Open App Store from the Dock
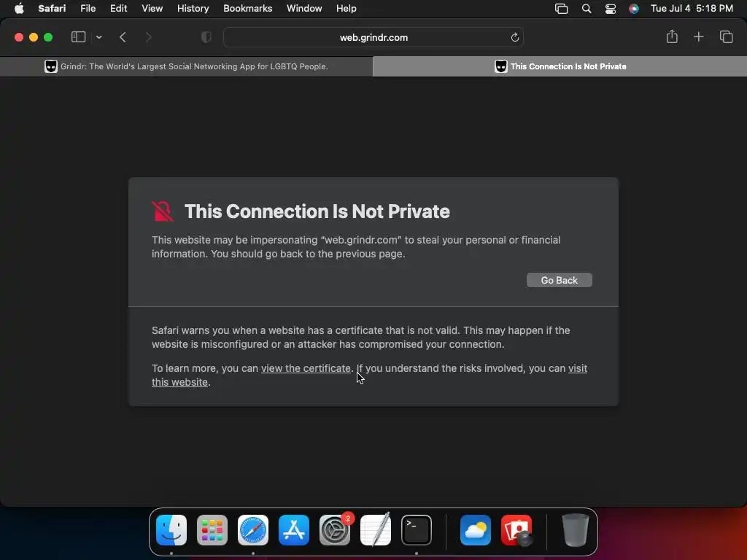Image resolution: width=747 pixels, height=560 pixels. click(294, 530)
